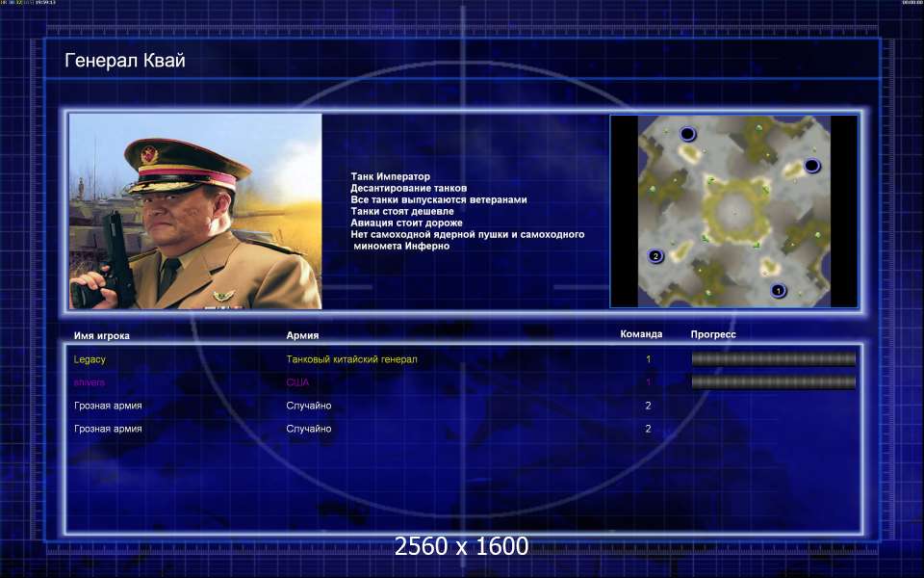This screenshot has width=924, height=578.
Task: Click team number in Legacy's row
Action: point(648,359)
